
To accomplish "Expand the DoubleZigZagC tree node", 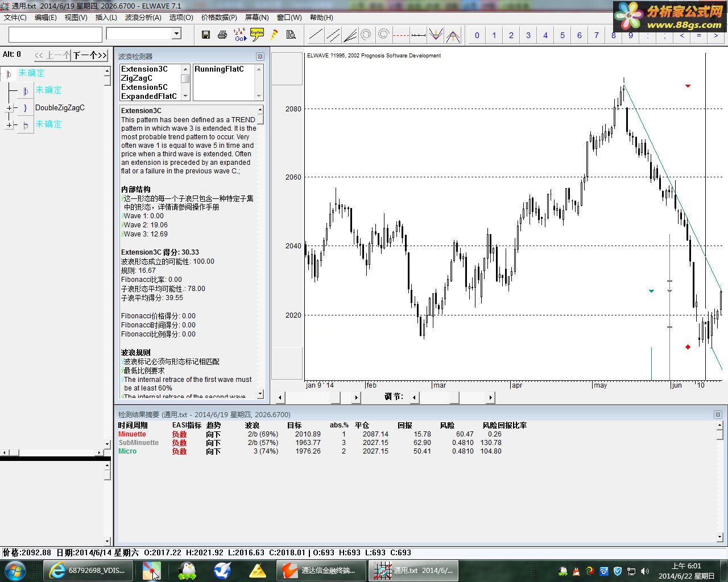I will click(x=9, y=108).
